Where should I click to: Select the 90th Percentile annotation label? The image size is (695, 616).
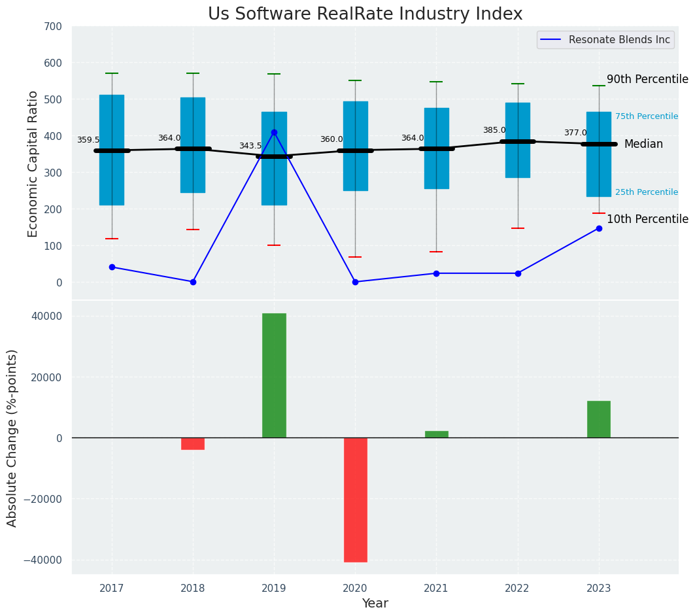647,80
